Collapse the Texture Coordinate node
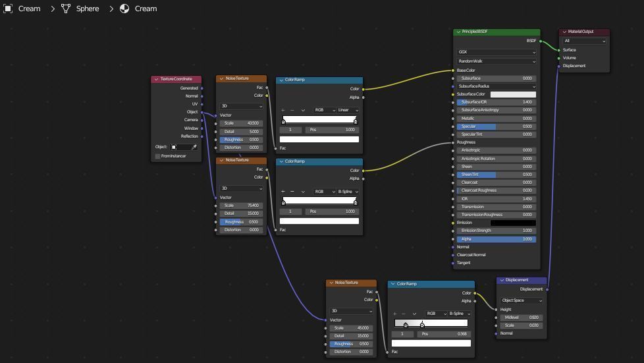 click(157, 79)
